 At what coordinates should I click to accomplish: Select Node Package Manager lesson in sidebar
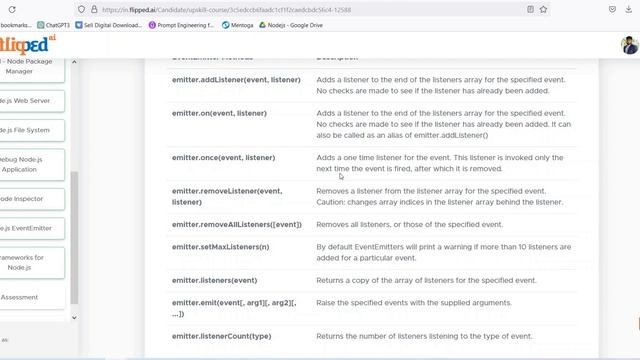pyautogui.click(x=31, y=69)
